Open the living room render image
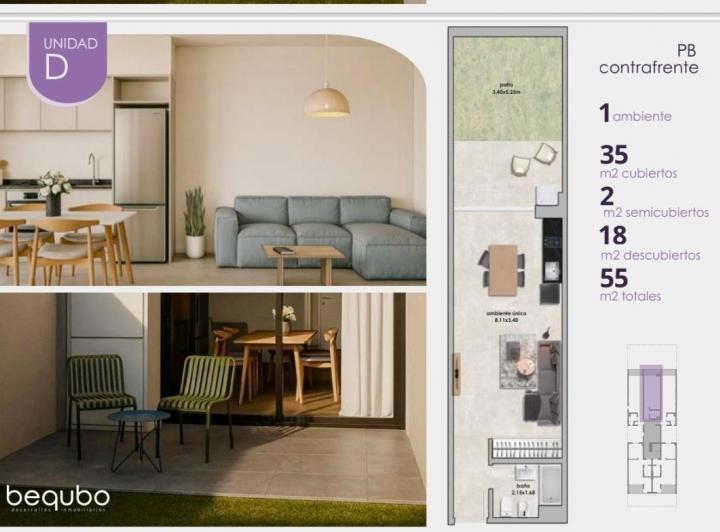Image resolution: width=720 pixels, height=532 pixels. click(213, 159)
